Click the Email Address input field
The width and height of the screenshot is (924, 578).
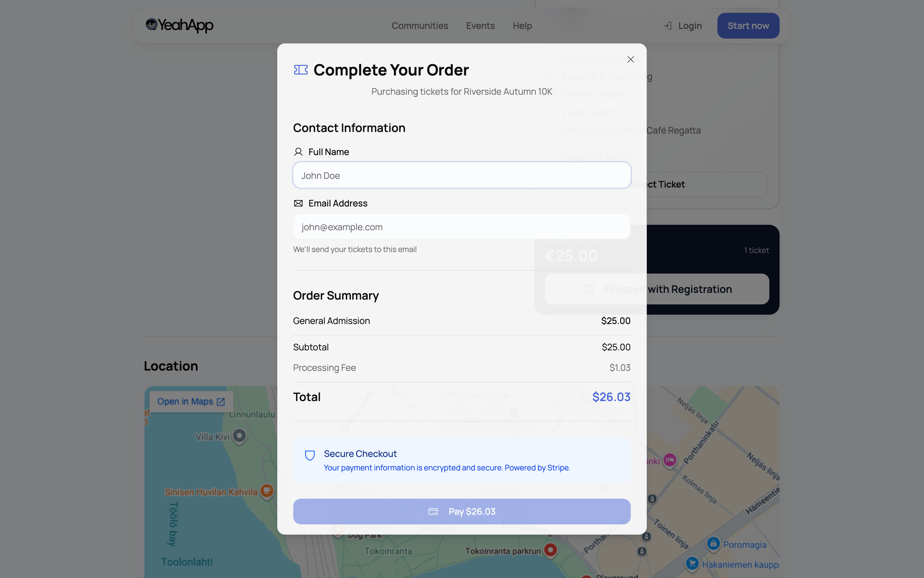462,227
